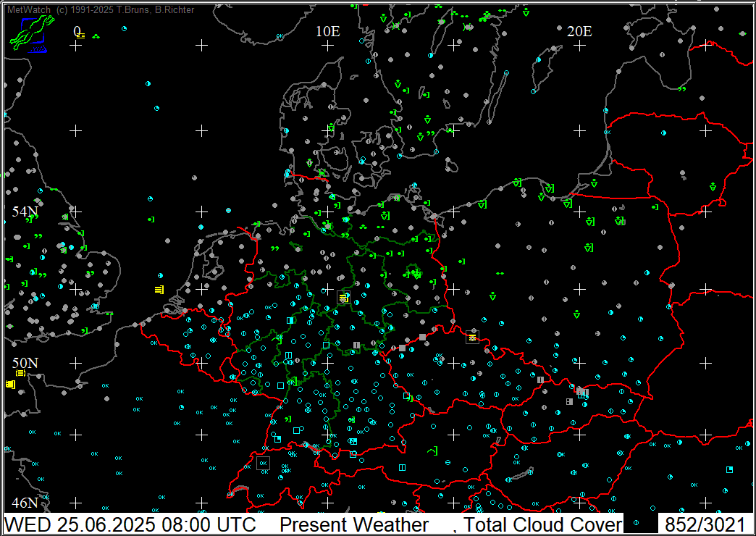The width and height of the screenshot is (756, 536).
Task: Click the crosshair at 54N 20E
Action: 579,212
